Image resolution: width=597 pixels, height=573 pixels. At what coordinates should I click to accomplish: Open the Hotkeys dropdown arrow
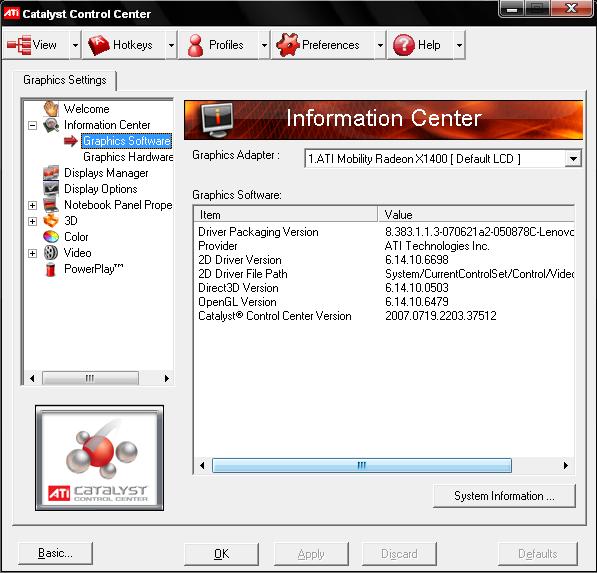coord(171,45)
